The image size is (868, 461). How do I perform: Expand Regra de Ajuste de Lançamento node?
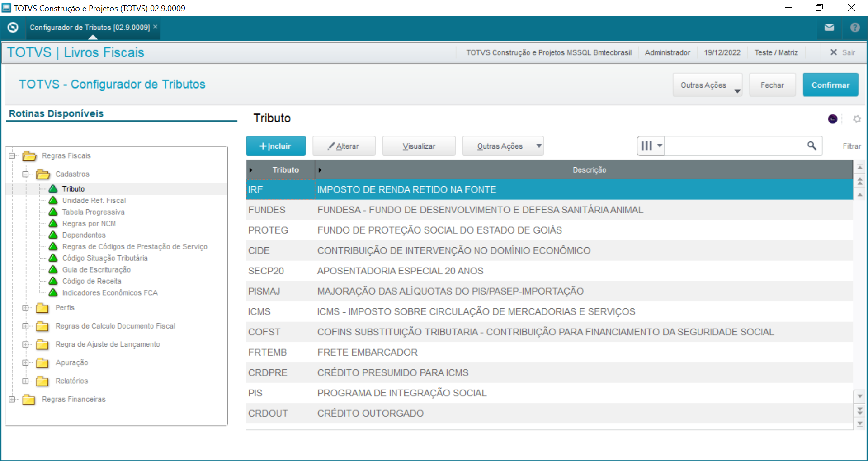click(26, 344)
